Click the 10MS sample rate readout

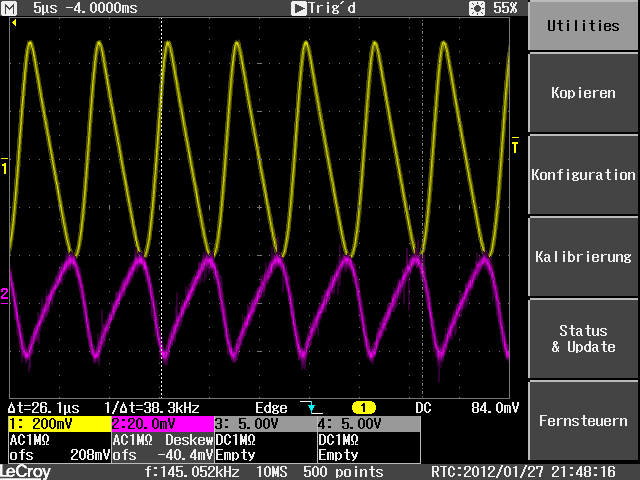pyautogui.click(x=271, y=472)
